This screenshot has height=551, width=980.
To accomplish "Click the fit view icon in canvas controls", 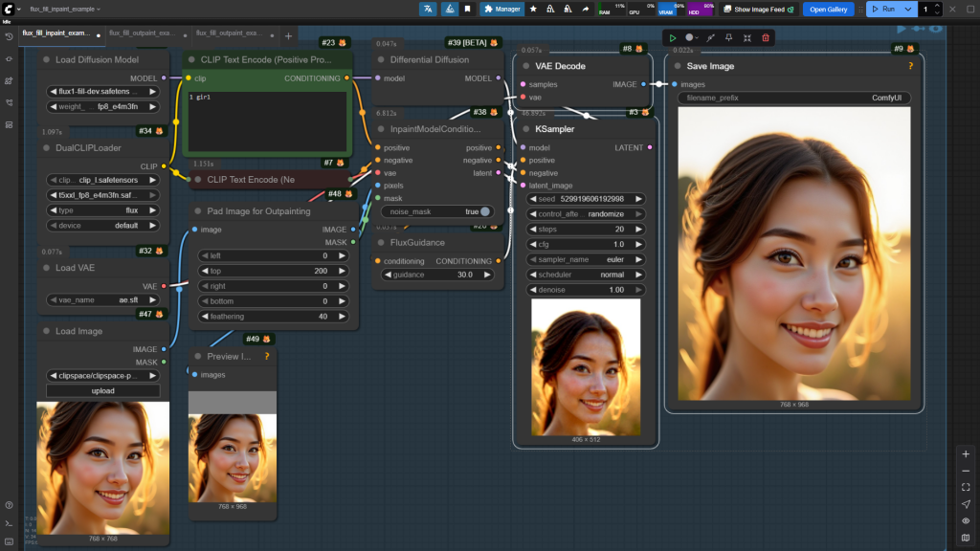I will [966, 487].
